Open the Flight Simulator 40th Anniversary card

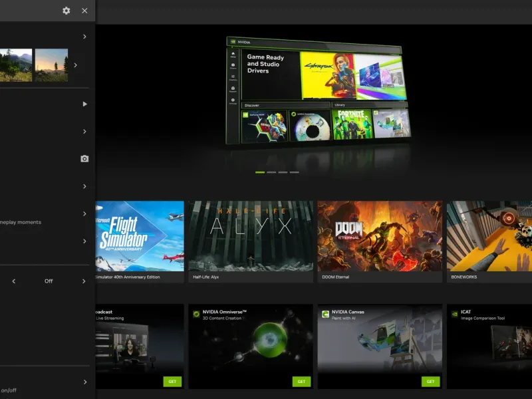(140, 241)
